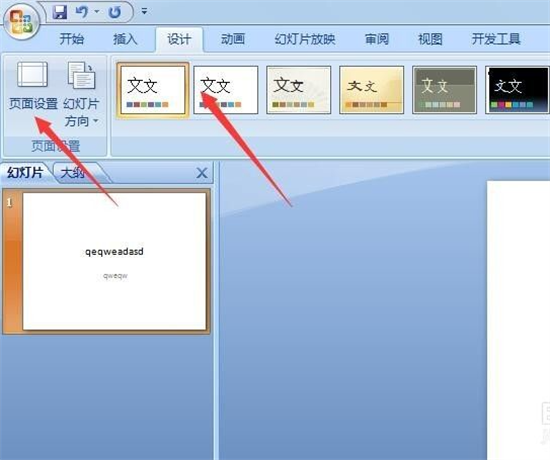Switch to the 插入 tab
The height and width of the screenshot is (460, 550).
point(125,39)
